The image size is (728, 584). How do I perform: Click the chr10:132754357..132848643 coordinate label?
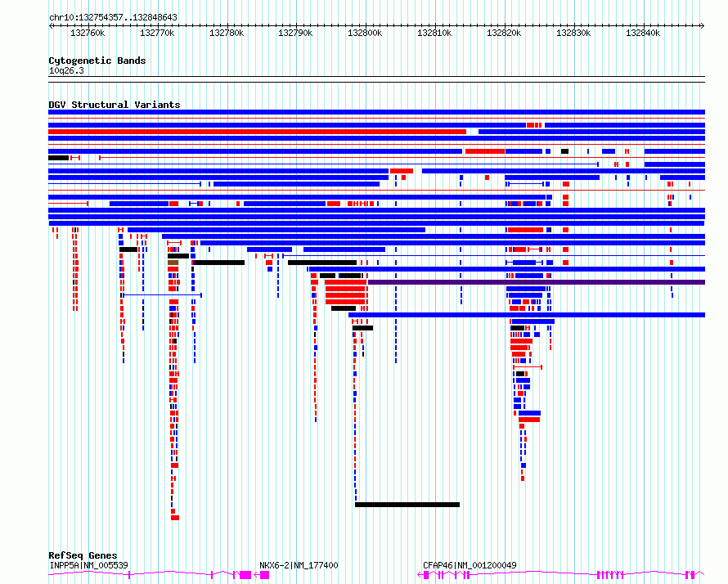pos(113,17)
